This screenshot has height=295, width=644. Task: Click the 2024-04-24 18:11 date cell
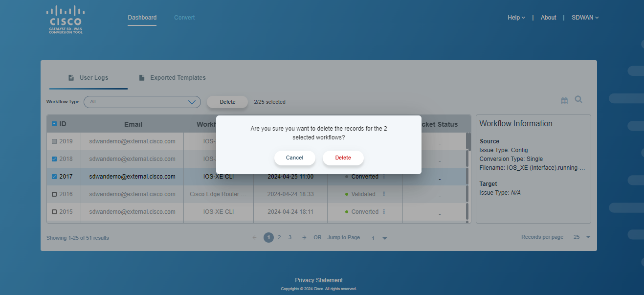point(290,212)
